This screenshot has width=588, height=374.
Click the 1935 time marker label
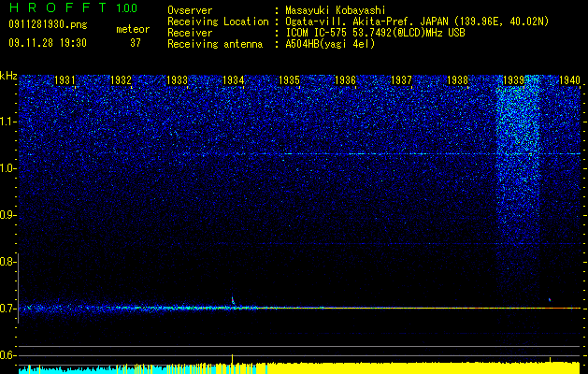(289, 80)
